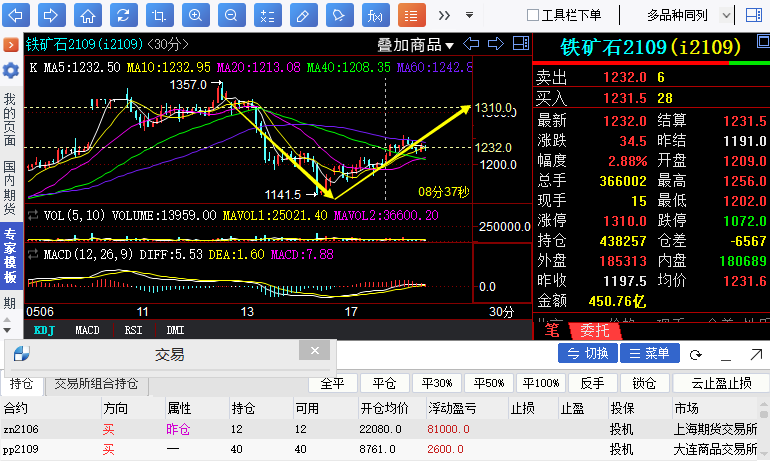Image resolution: width=770 pixels, height=461 pixels.
Task: Click the 全平 button
Action: (332, 383)
